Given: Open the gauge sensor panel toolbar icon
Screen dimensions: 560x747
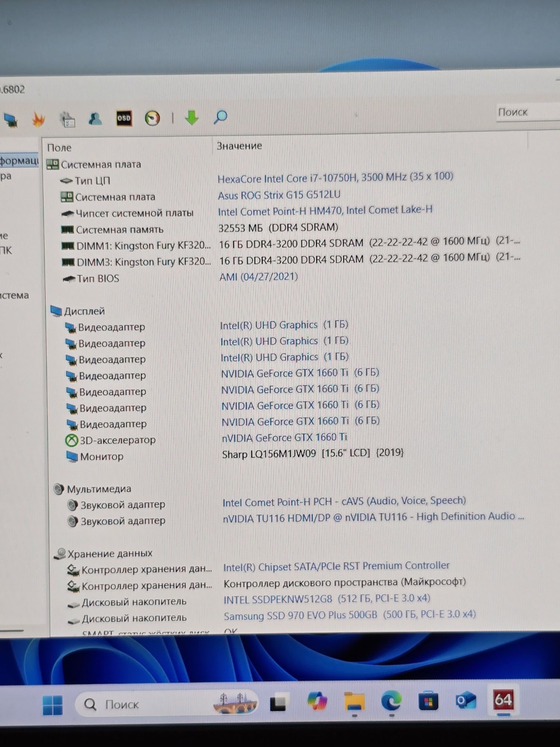Looking at the screenshot, I should coord(152,118).
